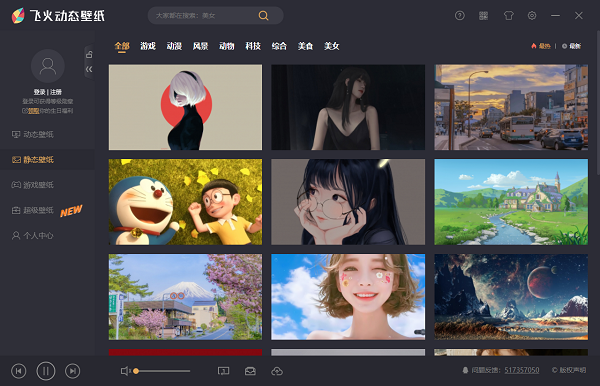Open the skin shirt icon
The width and height of the screenshot is (600, 386).
508,15
